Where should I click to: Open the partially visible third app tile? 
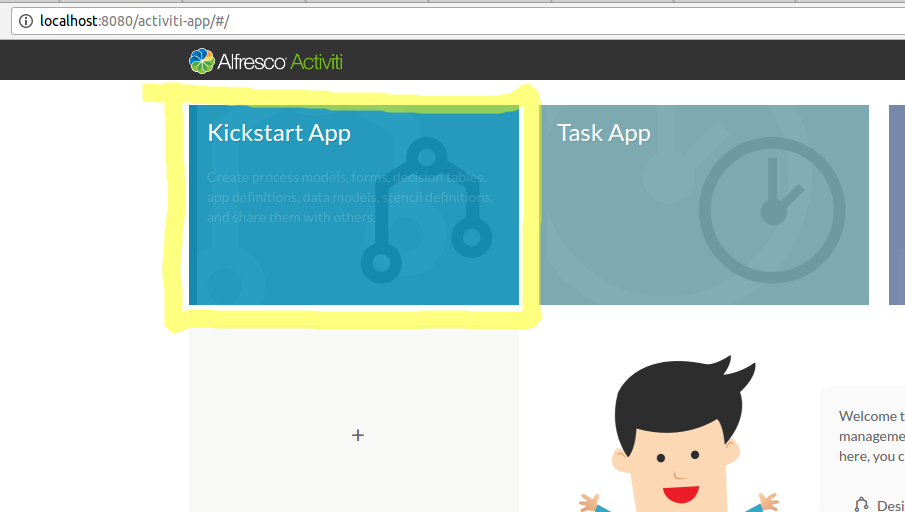tap(897, 205)
